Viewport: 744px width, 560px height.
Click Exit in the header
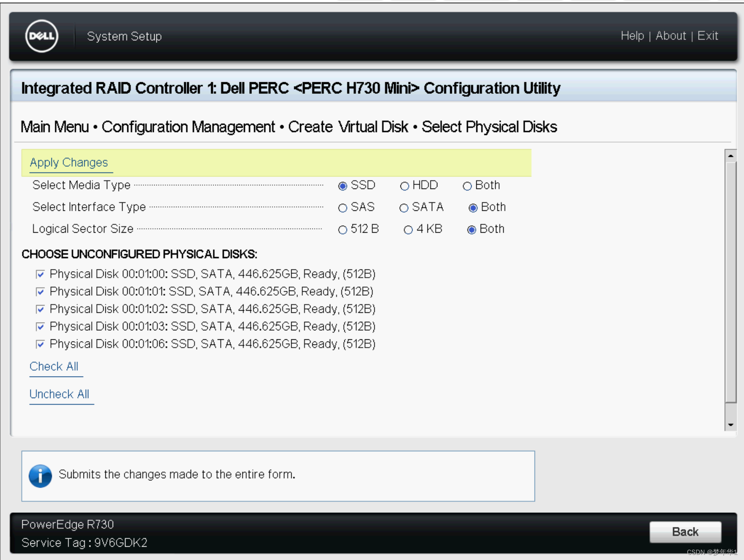pos(708,36)
